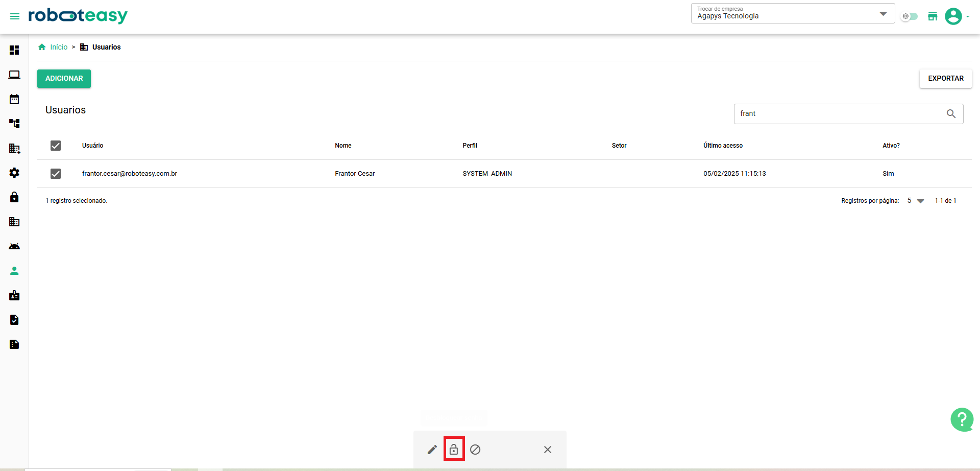Image resolution: width=980 pixels, height=471 pixels.
Task: Click the ADICIONAR button
Action: coord(64,79)
